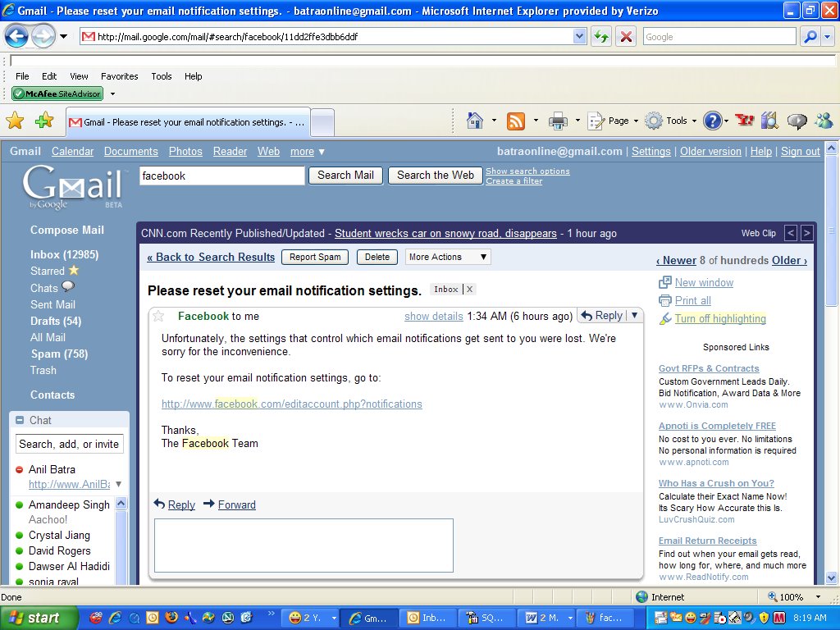Open the RSS feeds icon in toolbar

point(515,120)
